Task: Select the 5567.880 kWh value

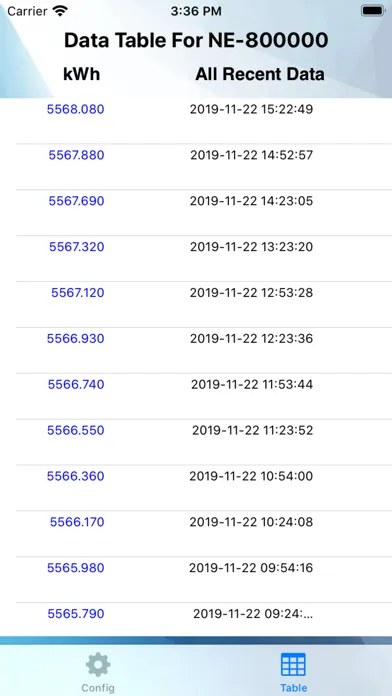Action: (76, 155)
